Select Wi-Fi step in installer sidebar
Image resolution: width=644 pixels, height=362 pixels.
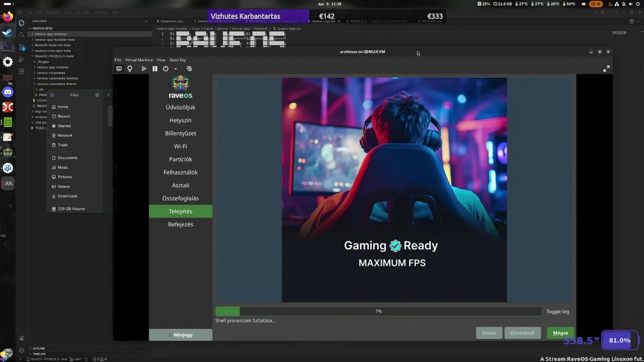pos(181,146)
